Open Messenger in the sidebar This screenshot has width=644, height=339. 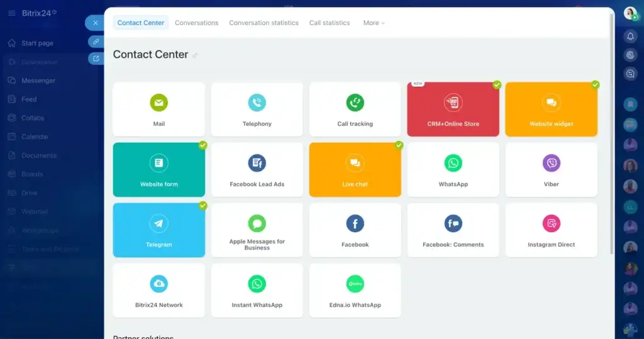[x=38, y=81]
